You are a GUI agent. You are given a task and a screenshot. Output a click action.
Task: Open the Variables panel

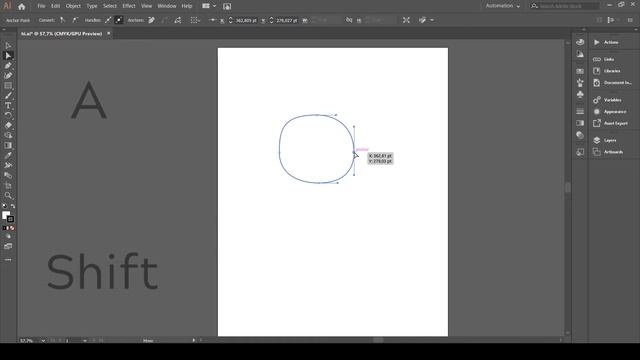612,100
